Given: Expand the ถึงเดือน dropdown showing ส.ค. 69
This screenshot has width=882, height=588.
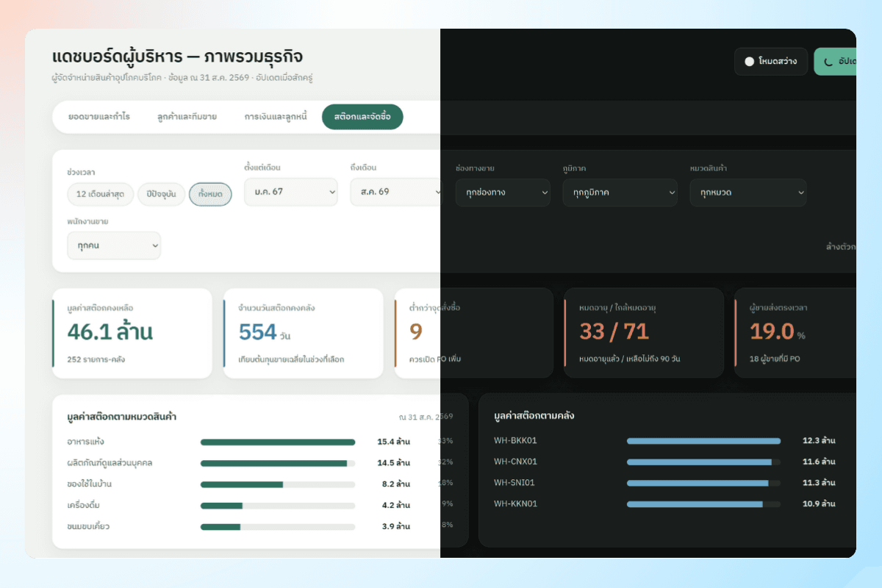Looking at the screenshot, I should 397,192.
